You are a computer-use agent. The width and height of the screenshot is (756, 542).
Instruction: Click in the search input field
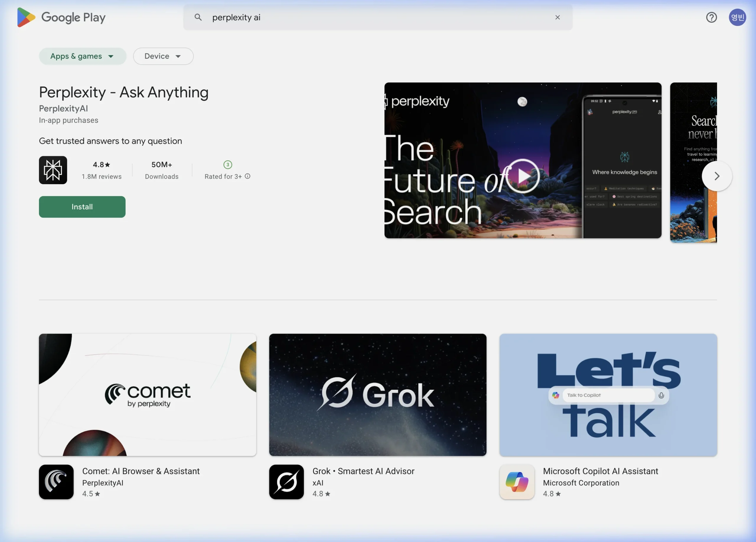click(367, 17)
